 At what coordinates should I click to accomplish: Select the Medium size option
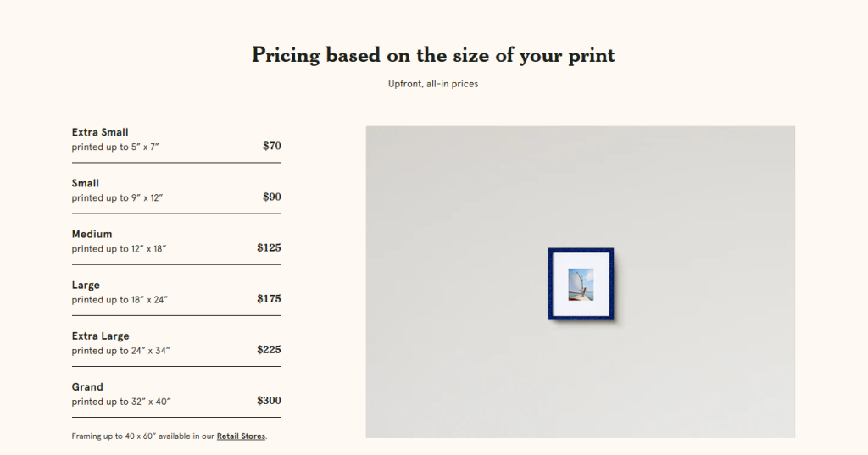pyautogui.click(x=92, y=234)
